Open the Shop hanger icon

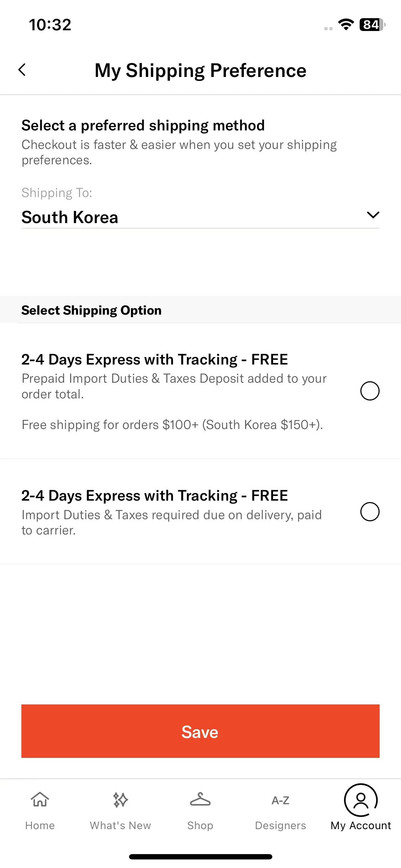tap(200, 800)
